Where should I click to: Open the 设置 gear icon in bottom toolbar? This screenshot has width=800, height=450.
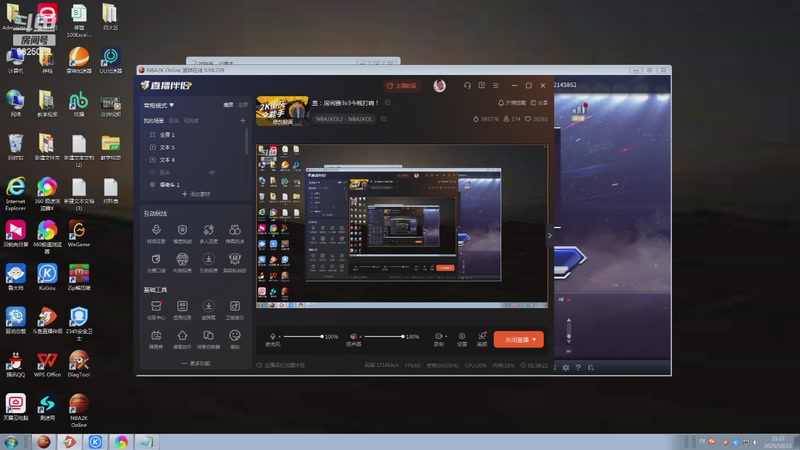click(462, 336)
